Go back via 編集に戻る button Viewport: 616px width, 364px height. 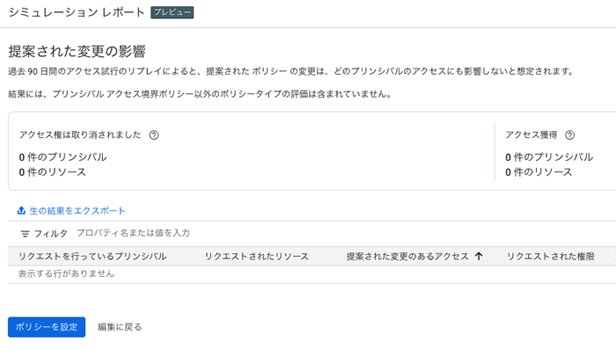pos(120,327)
